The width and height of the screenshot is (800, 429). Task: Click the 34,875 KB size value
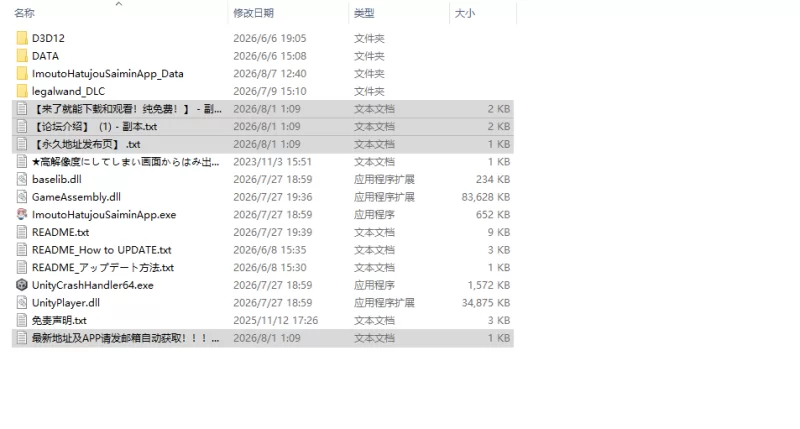(x=486, y=303)
